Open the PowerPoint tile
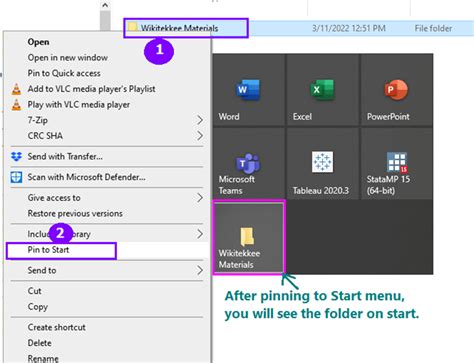The image size is (474, 363). point(396,90)
